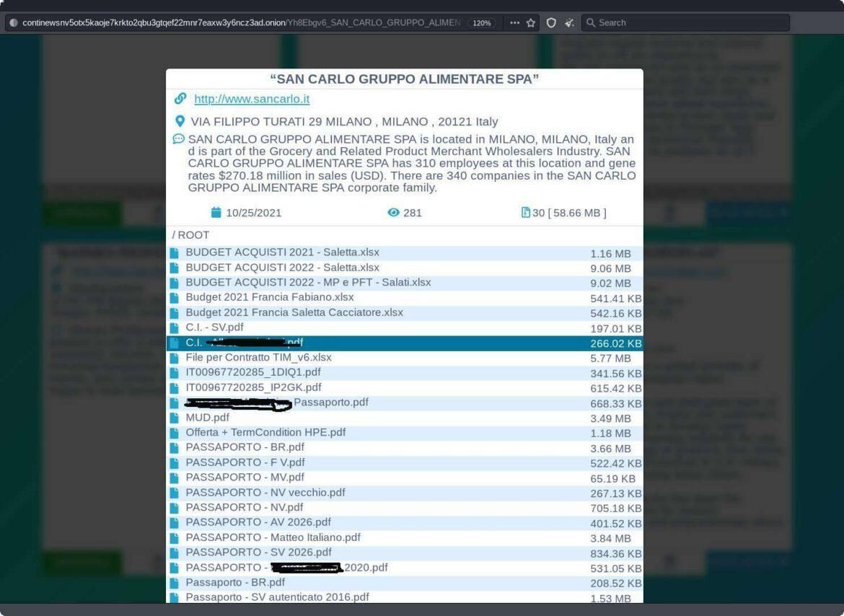Click the SAN CARLO GRUPPO ALIMENTARE SPA title
This screenshot has width=844, height=616.
pos(404,79)
